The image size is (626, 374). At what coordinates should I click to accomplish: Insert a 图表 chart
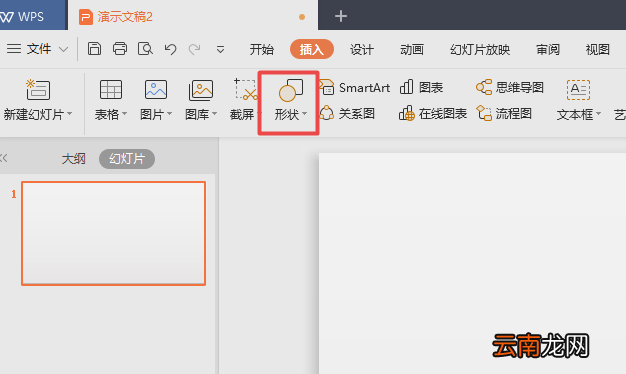tap(421, 87)
